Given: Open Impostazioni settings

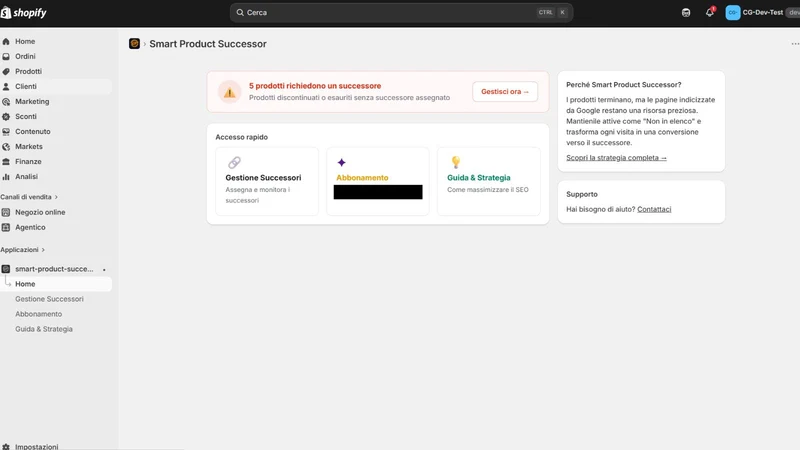Looking at the screenshot, I should coord(37,446).
